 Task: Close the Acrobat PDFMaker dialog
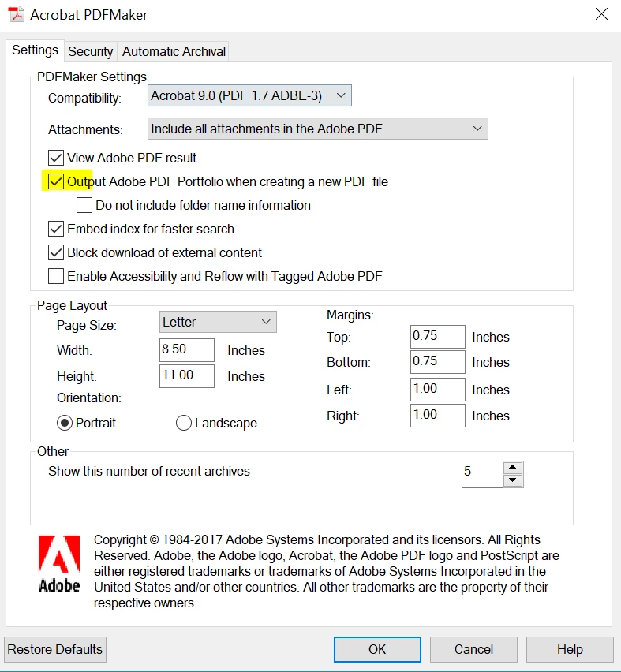coord(601,14)
